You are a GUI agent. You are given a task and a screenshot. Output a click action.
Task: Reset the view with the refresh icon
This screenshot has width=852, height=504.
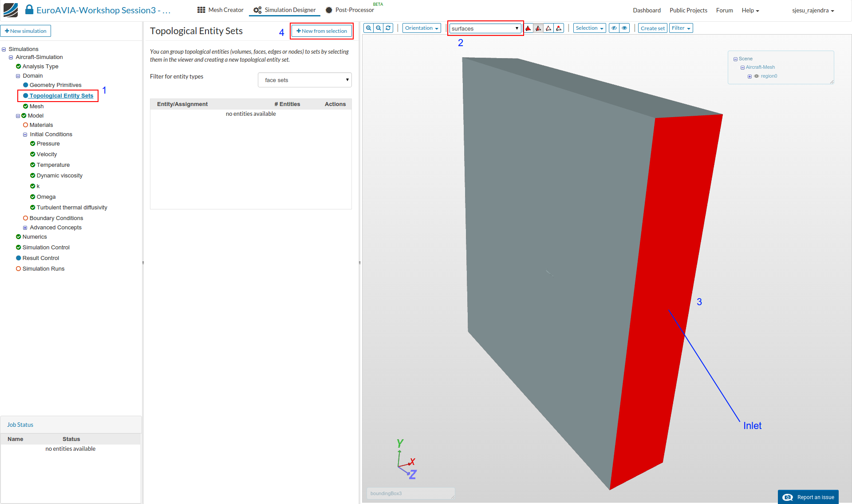coord(388,28)
